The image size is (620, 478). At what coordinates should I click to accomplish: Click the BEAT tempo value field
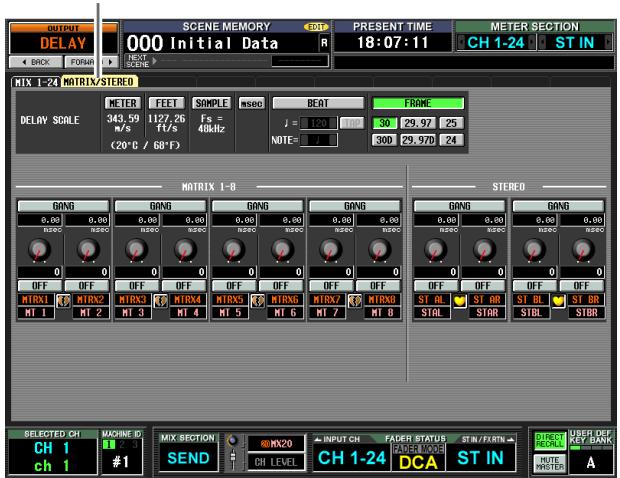pos(318,123)
